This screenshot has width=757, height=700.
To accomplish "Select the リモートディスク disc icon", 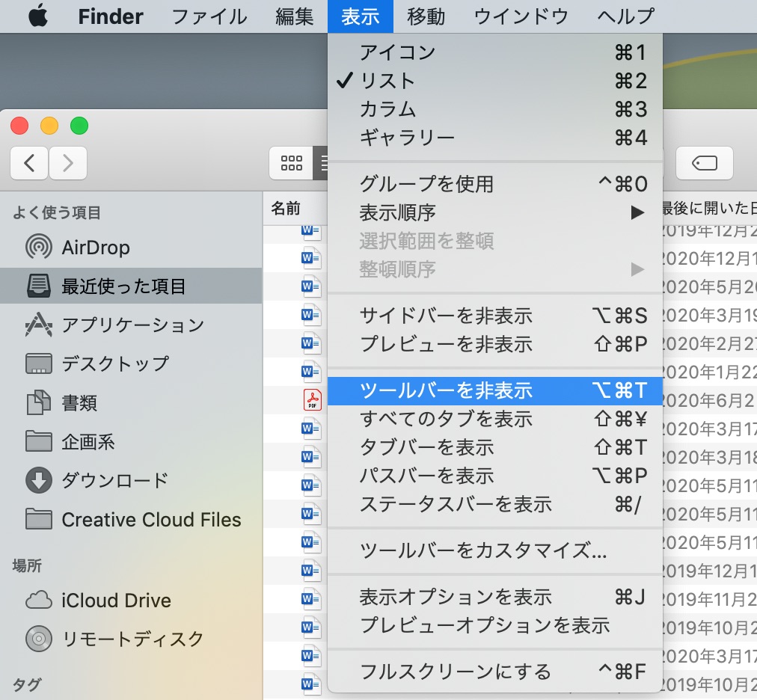I will (39, 639).
